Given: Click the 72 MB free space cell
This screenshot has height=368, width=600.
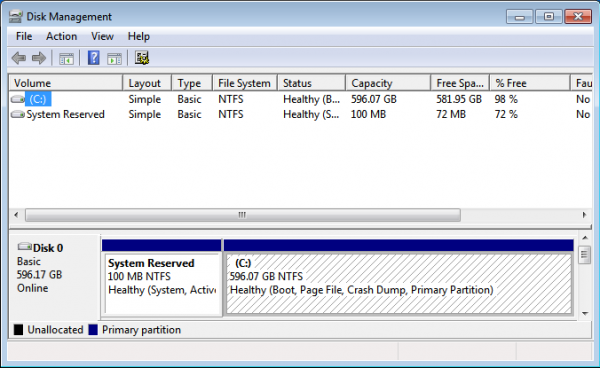Looking at the screenshot, I should point(451,114).
